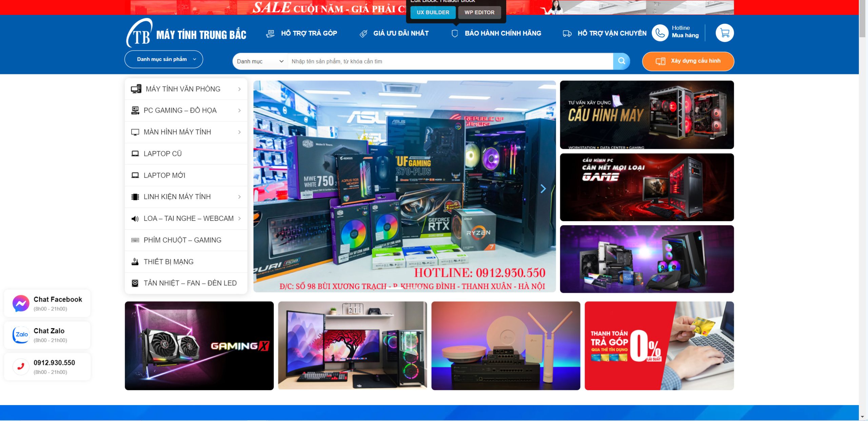Expand the PC Gaming – Đồ họa submenu
This screenshot has width=868, height=421.
[239, 111]
